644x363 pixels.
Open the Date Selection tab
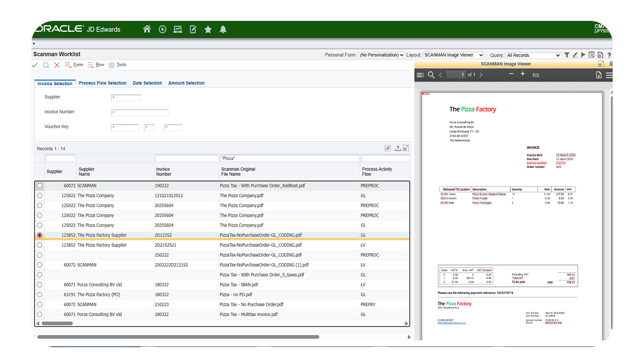pyautogui.click(x=147, y=83)
